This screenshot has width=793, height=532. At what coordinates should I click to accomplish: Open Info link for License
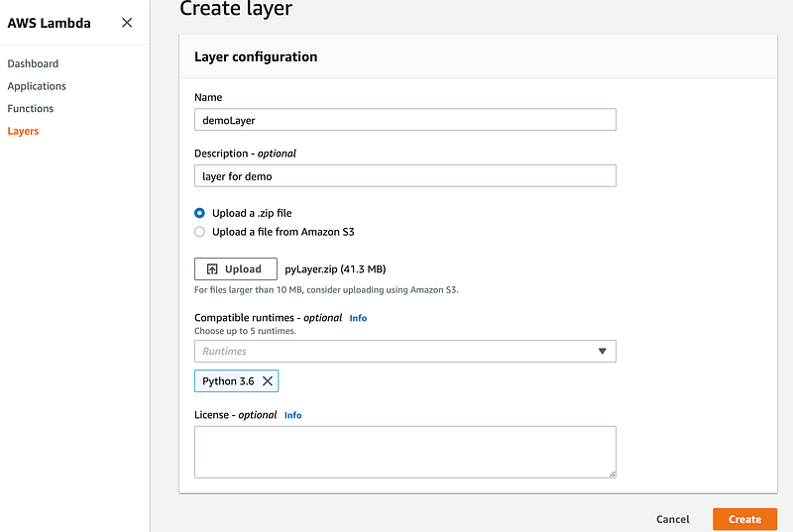pyautogui.click(x=292, y=415)
